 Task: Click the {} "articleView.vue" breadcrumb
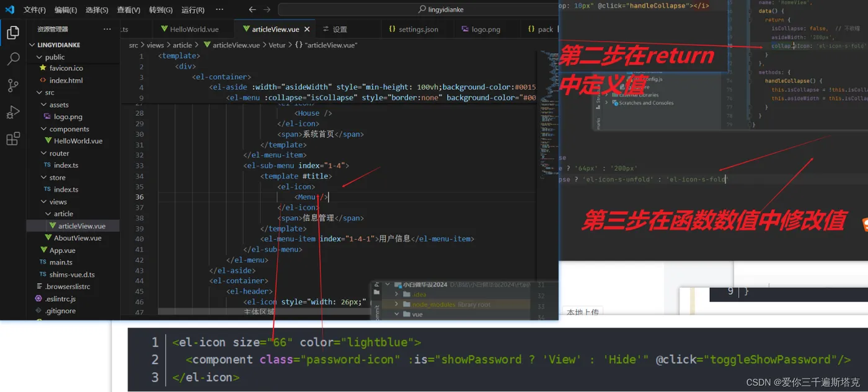[x=326, y=45]
